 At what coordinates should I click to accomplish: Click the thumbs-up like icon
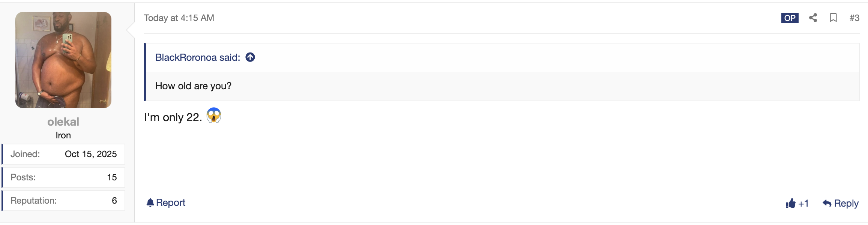790,203
